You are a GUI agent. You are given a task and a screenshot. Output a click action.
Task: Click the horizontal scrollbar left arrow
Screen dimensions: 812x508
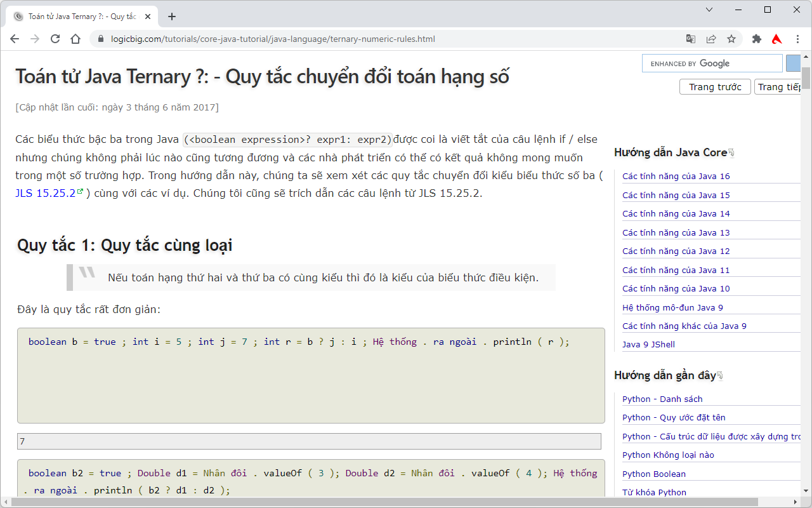5,502
